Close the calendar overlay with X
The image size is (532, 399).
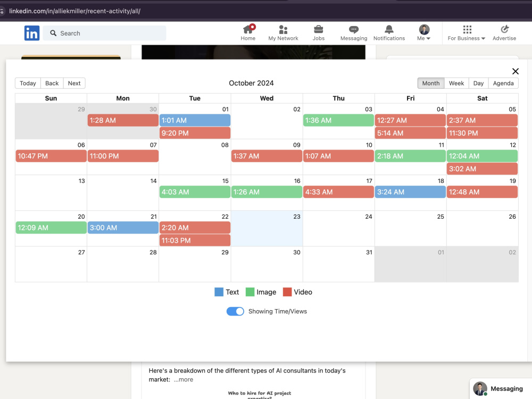coord(516,71)
